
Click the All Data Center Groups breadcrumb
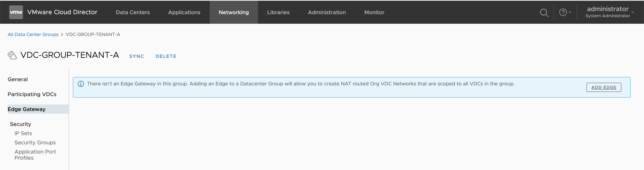(x=33, y=34)
